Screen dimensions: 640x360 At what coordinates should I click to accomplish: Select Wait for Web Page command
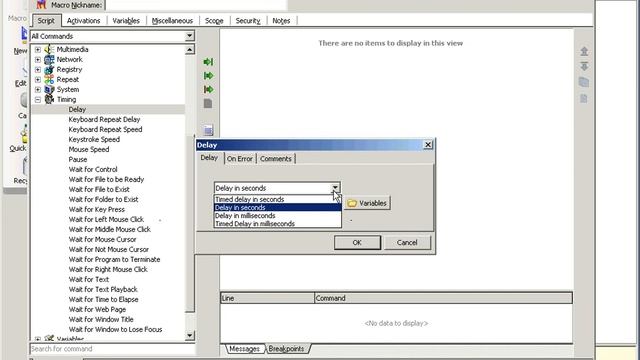[97, 309]
